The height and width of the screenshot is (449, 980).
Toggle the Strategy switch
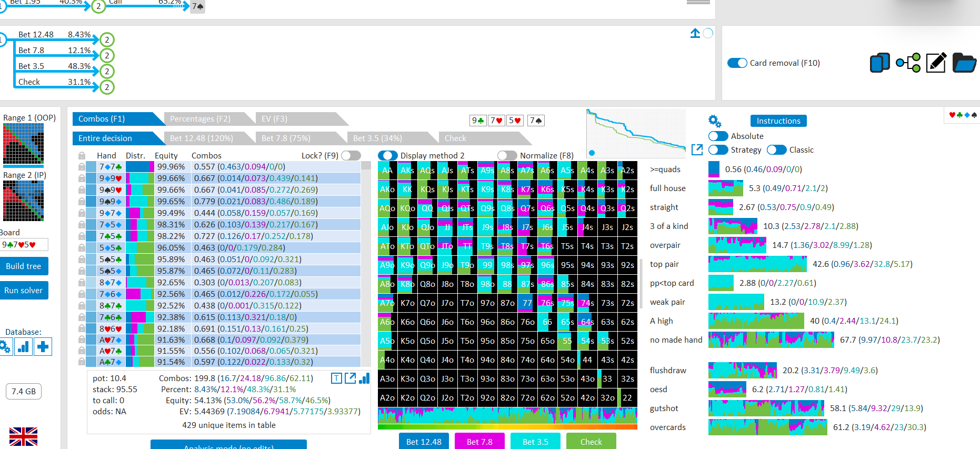pyautogui.click(x=718, y=149)
